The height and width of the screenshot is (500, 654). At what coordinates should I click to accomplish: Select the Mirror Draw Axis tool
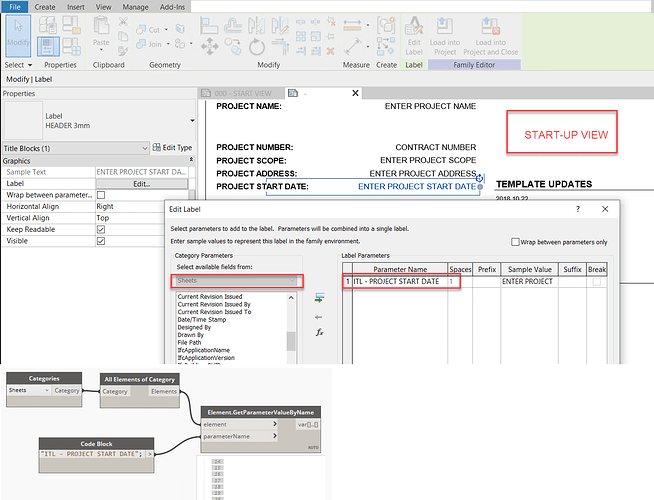[280, 25]
